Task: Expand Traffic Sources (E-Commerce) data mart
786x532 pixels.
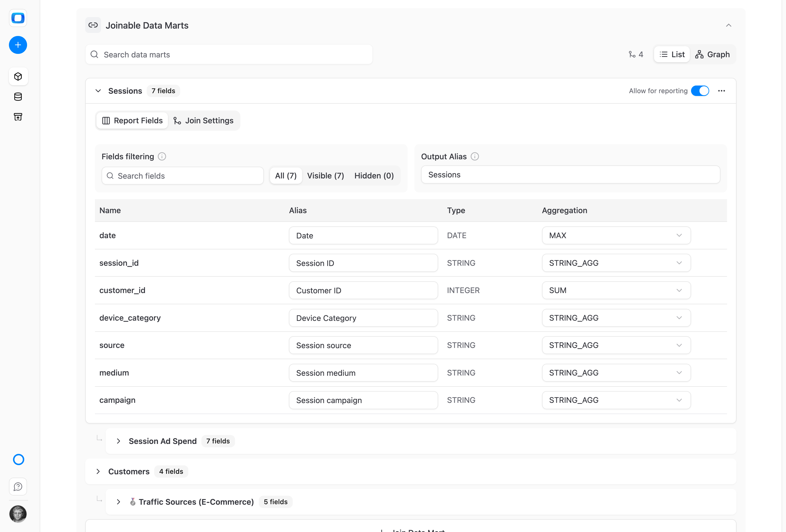Action: (x=118, y=502)
